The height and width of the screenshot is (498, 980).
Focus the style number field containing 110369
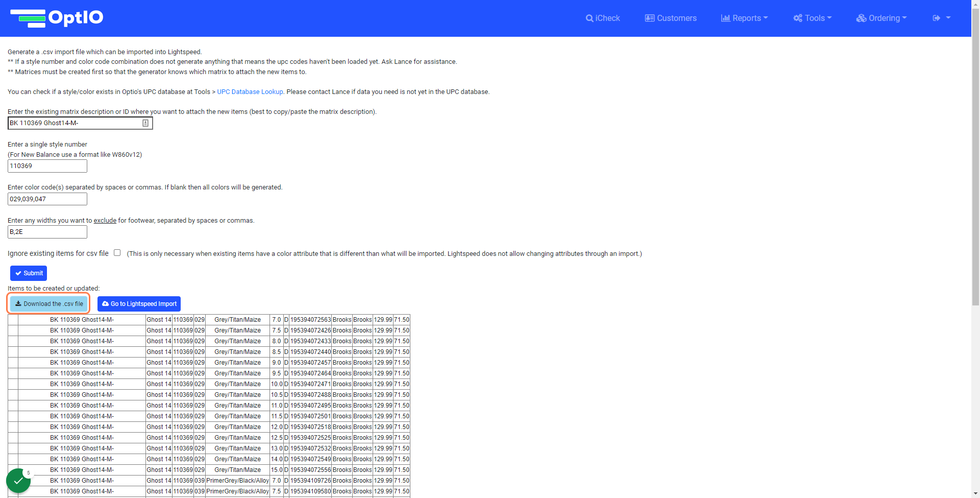(47, 166)
